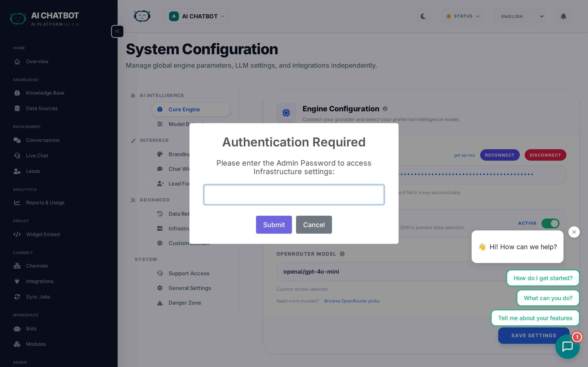This screenshot has width=588, height=367.
Task: Open the General Settings section
Action: (189, 288)
